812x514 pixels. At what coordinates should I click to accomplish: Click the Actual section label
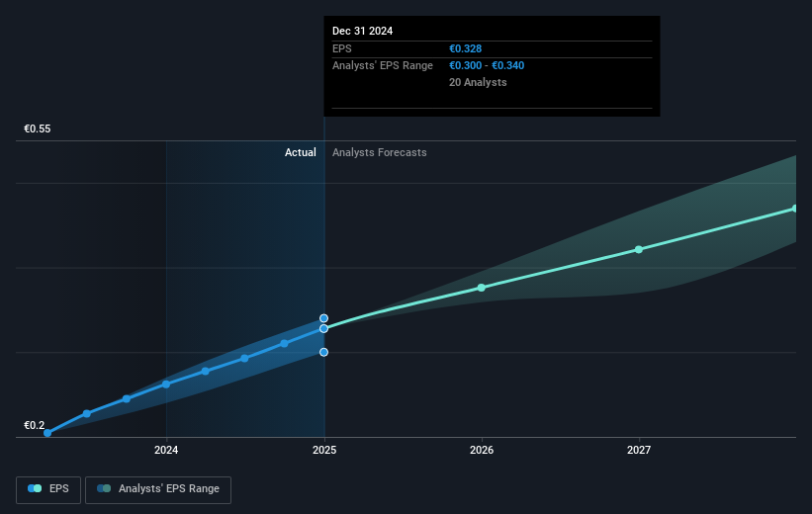(x=301, y=152)
